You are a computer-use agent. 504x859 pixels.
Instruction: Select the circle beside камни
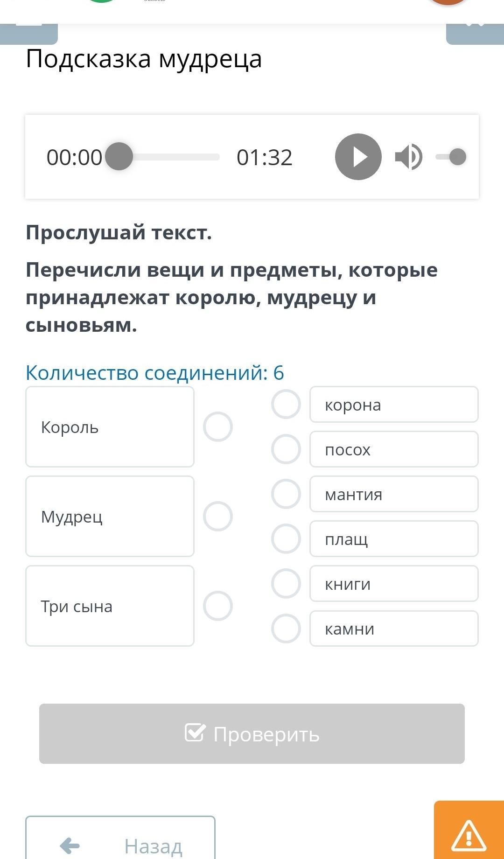(286, 628)
